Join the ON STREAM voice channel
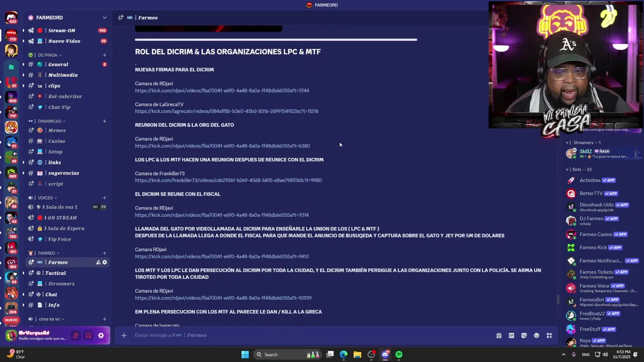The image size is (644, 362). point(67,218)
